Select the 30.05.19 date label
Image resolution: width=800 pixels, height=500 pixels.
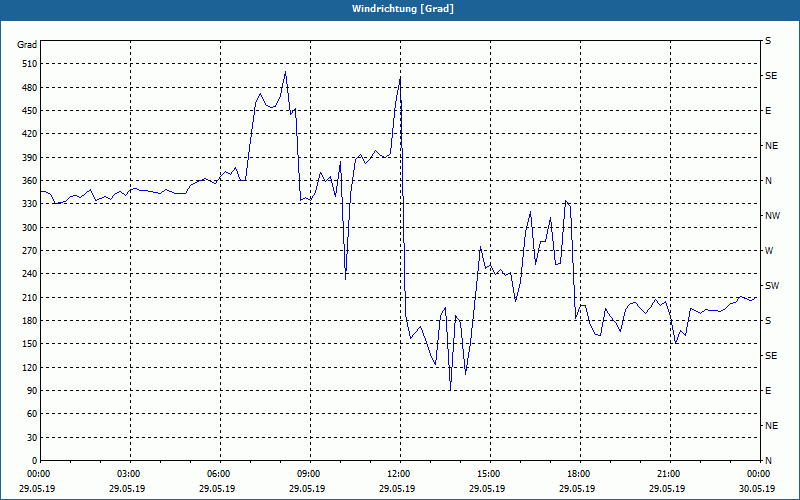click(758, 489)
